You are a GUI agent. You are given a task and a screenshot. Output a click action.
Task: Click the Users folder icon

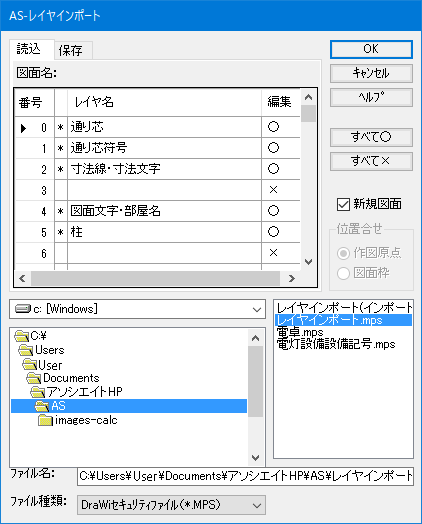click(x=26, y=350)
